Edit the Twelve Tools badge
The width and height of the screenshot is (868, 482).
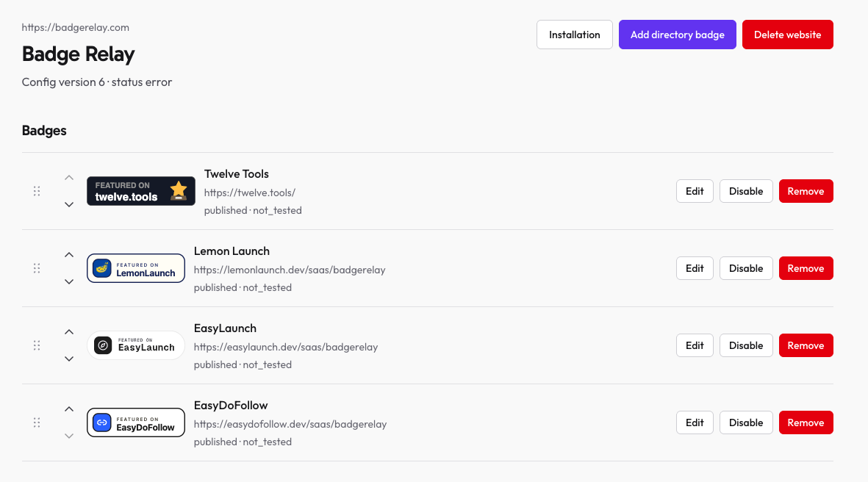(x=695, y=191)
